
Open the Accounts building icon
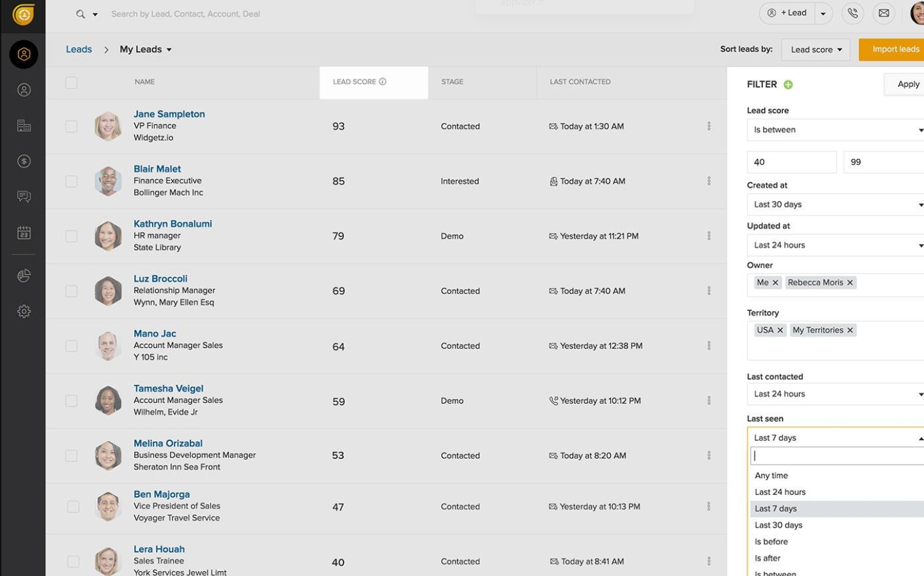pyautogui.click(x=24, y=126)
